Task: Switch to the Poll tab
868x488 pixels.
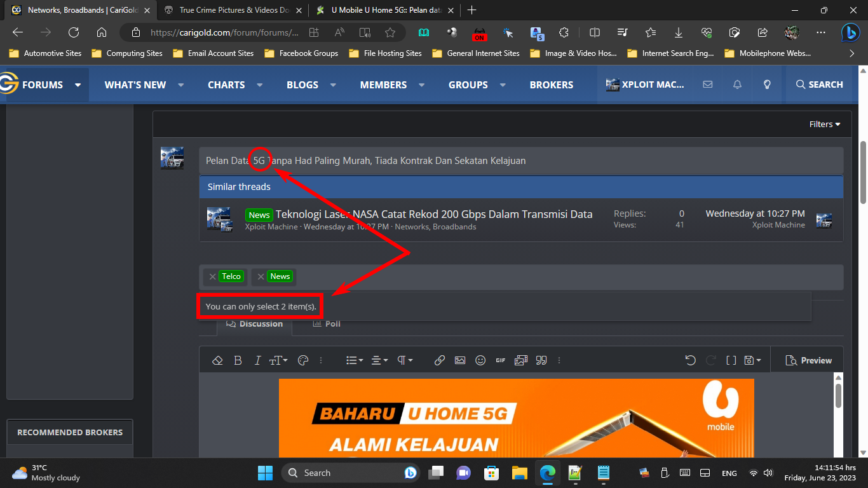Action: 326,324
